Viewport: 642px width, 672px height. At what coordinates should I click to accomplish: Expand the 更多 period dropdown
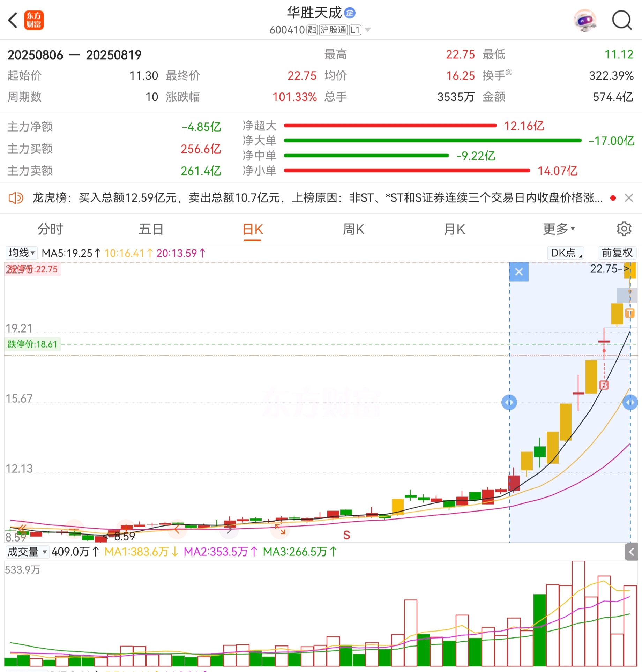point(559,229)
